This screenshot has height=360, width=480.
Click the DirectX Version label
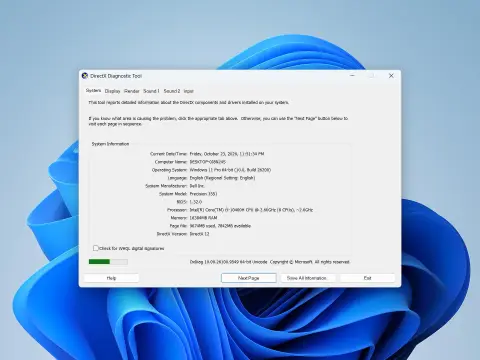(x=172, y=234)
